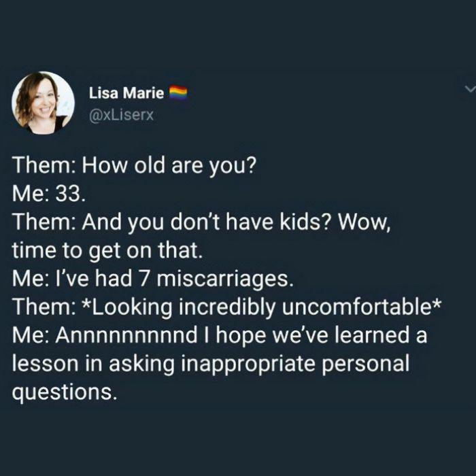This screenshot has width=476, height=476.
Task: Open the @xLiserx handle link
Action: (122, 116)
